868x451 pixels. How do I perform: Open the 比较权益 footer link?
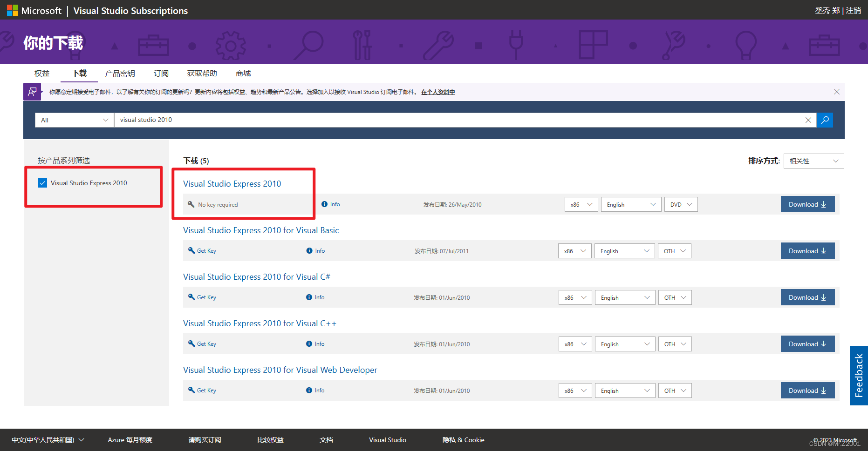click(x=270, y=440)
